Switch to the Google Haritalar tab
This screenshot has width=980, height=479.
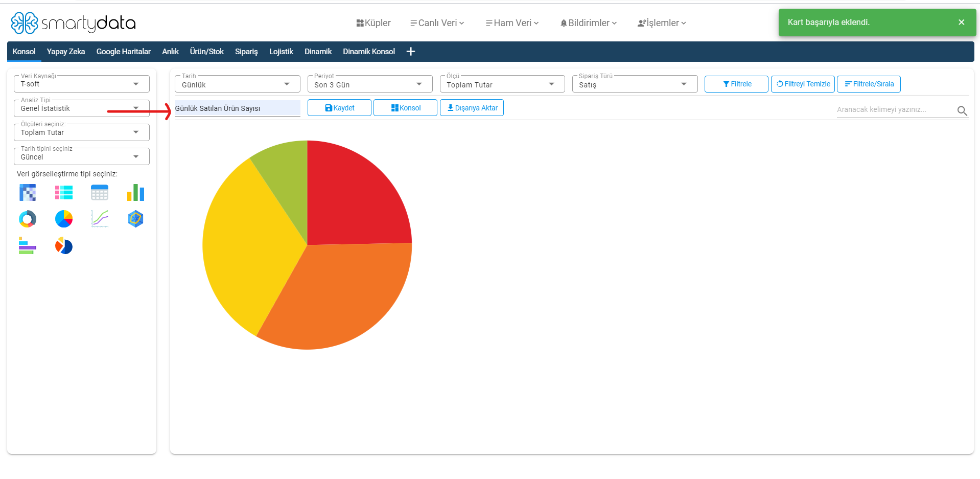coord(124,52)
